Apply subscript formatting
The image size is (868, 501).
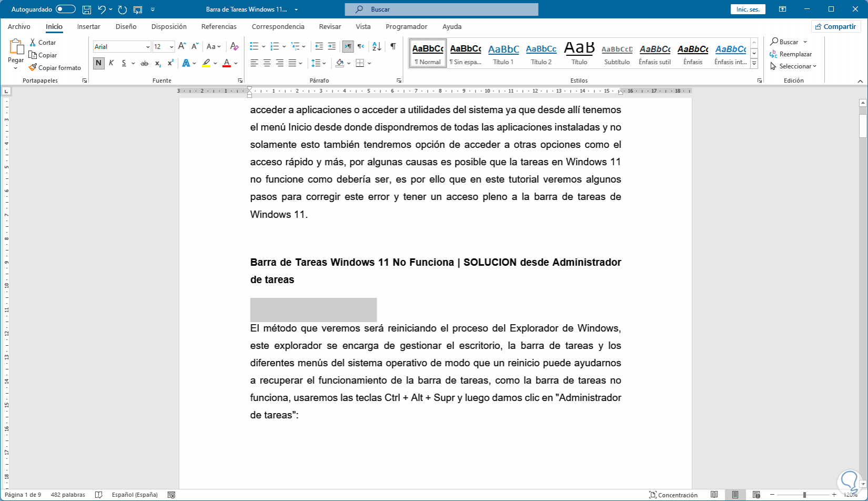158,63
